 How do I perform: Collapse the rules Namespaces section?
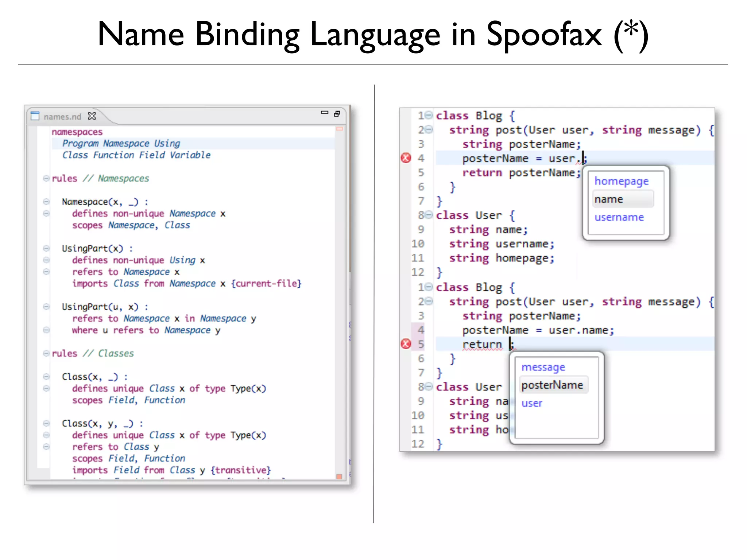coord(46,178)
